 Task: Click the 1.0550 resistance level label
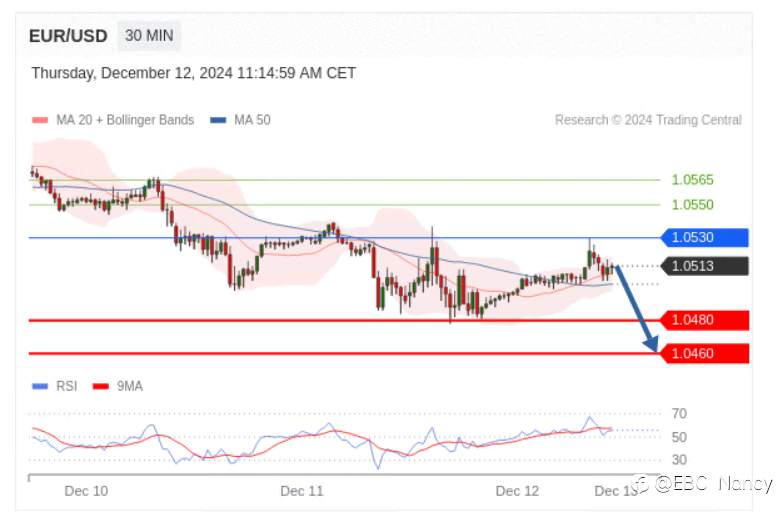coord(692,205)
